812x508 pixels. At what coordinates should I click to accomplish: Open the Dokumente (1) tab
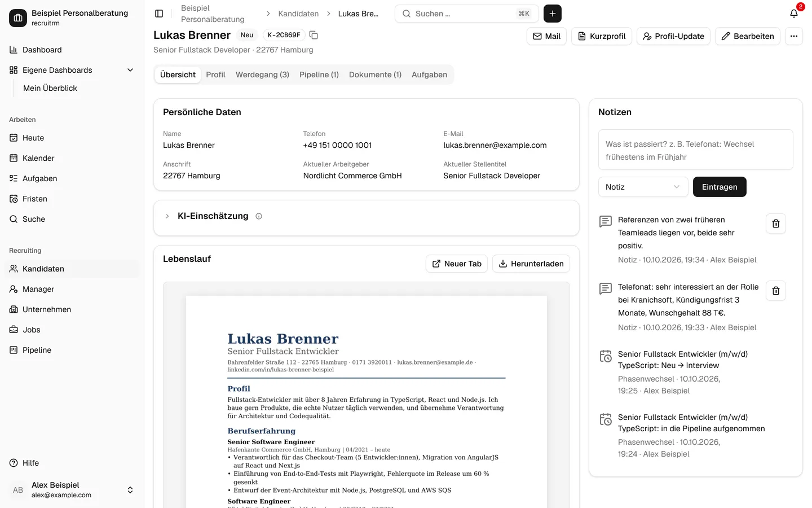pyautogui.click(x=375, y=75)
